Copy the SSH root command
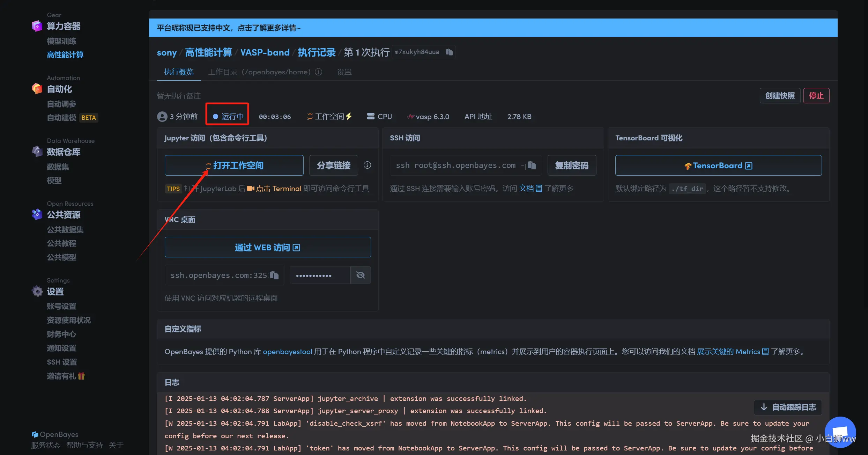The image size is (868, 455). [x=532, y=165]
